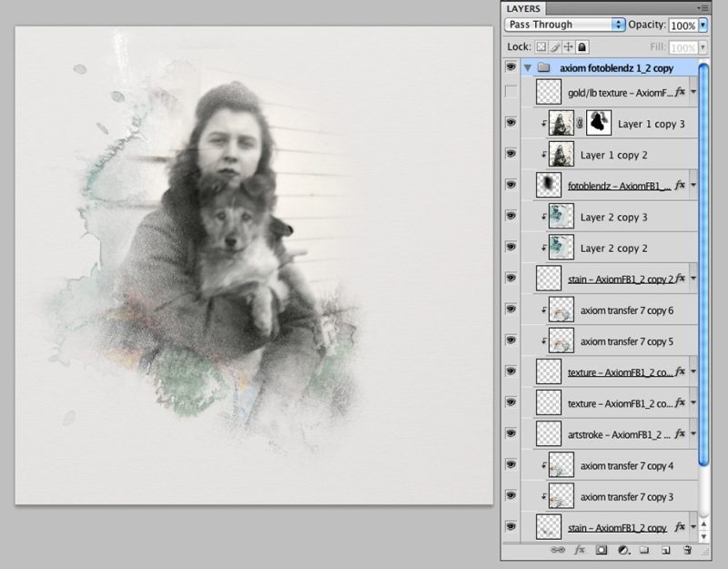
Task: Click the Opacity 100% value field
Action: (683, 25)
